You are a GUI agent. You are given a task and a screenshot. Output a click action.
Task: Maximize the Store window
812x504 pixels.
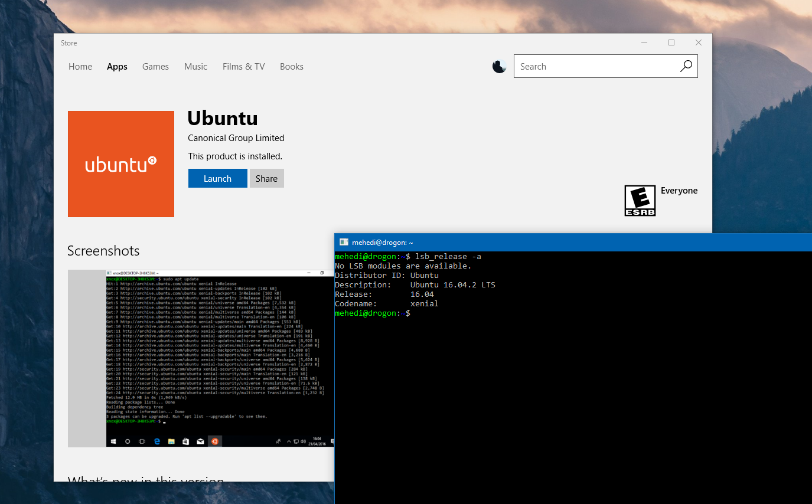coord(671,42)
